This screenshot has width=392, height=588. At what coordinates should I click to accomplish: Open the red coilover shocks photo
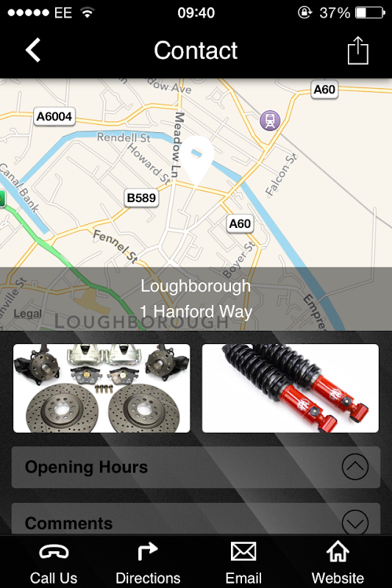(291, 388)
